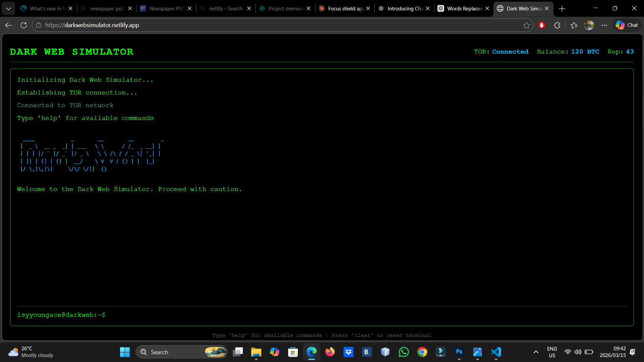Toggle the ad blocker shield extension
644x362 pixels.
(x=542, y=25)
